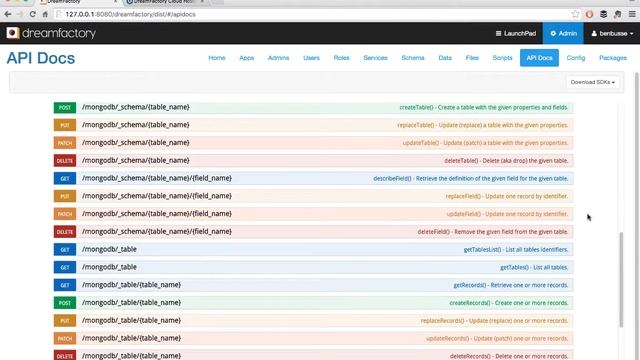Open the Files nav tab

(x=472, y=58)
